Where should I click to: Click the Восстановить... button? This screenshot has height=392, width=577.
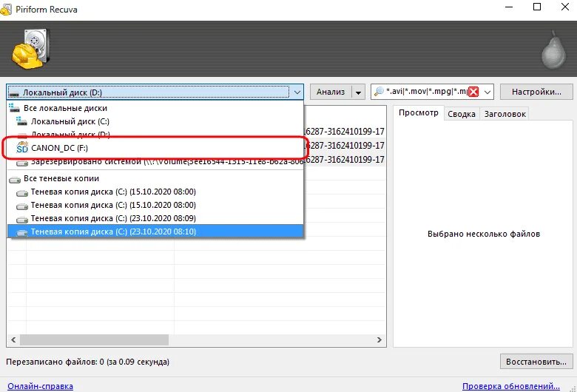click(x=536, y=362)
